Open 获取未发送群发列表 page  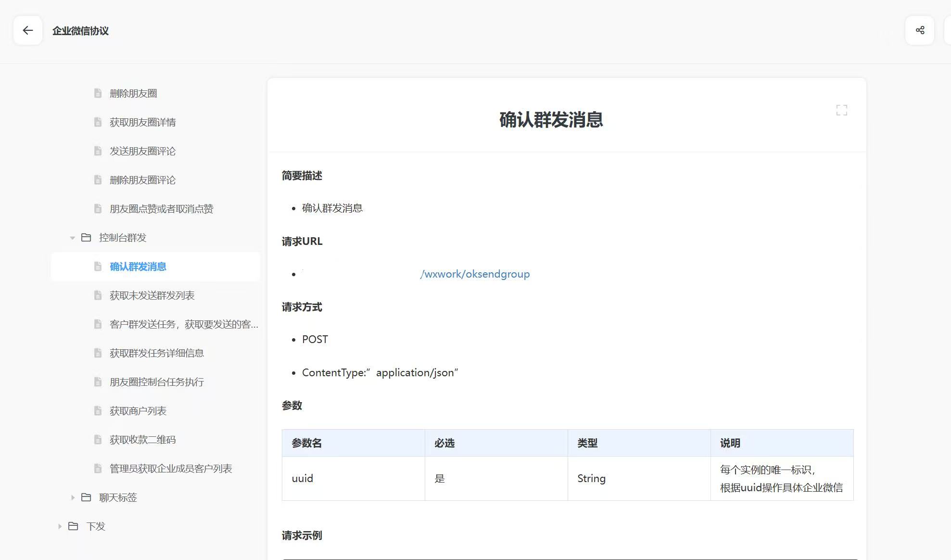click(152, 295)
